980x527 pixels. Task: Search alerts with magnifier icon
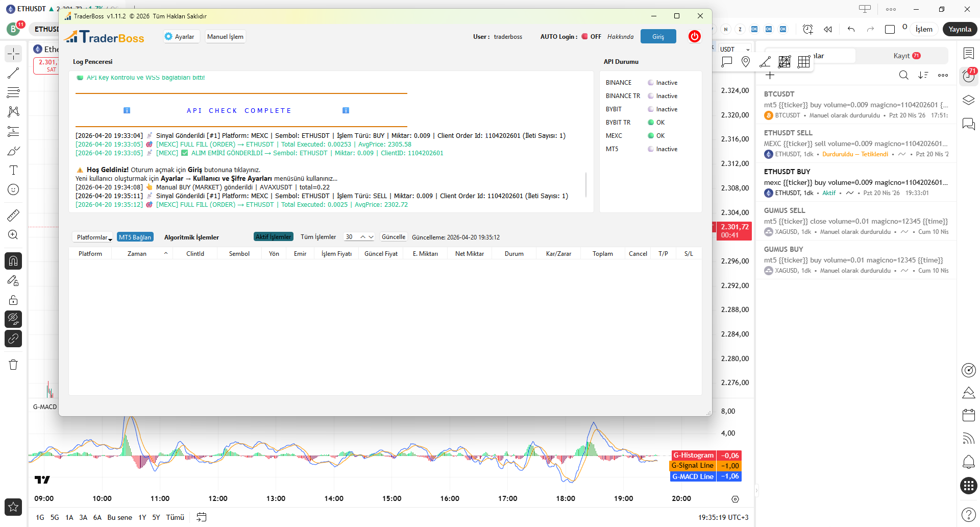[x=903, y=75]
